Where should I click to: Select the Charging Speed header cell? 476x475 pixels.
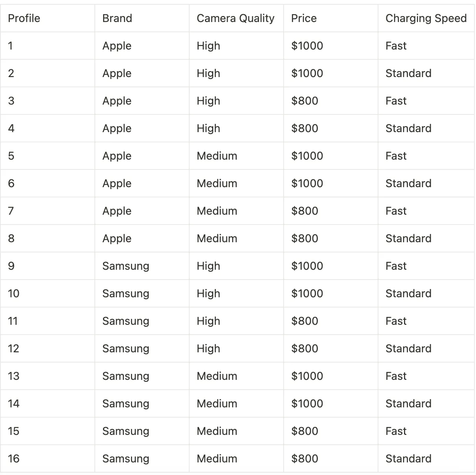point(426,18)
